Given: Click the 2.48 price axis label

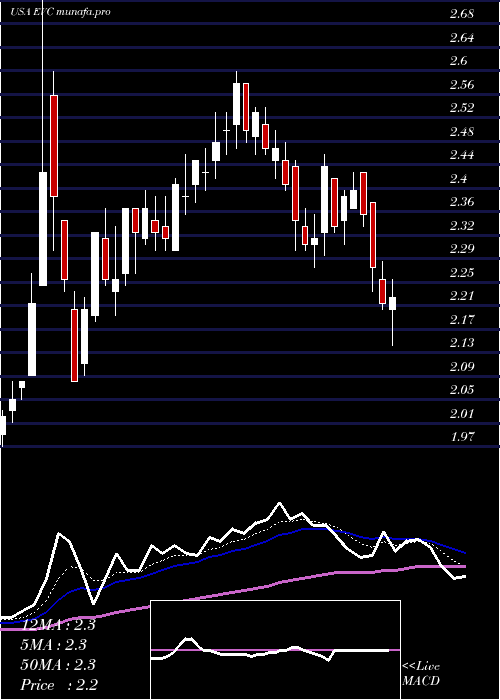Looking at the screenshot, I should coord(461,132).
